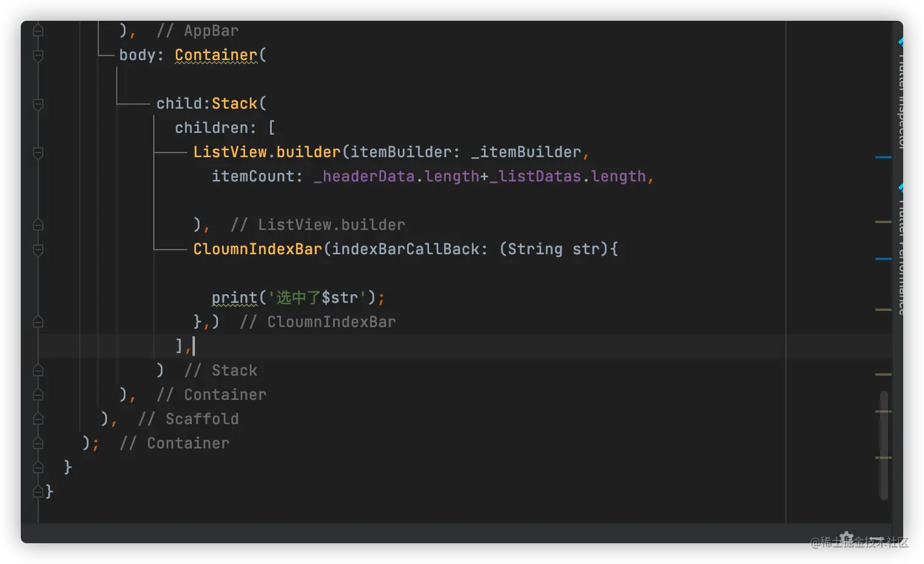Viewport: 924px width, 564px height.
Task: Jump to blue stripe mark near CloumnIndexBar line
Action: coord(883,258)
